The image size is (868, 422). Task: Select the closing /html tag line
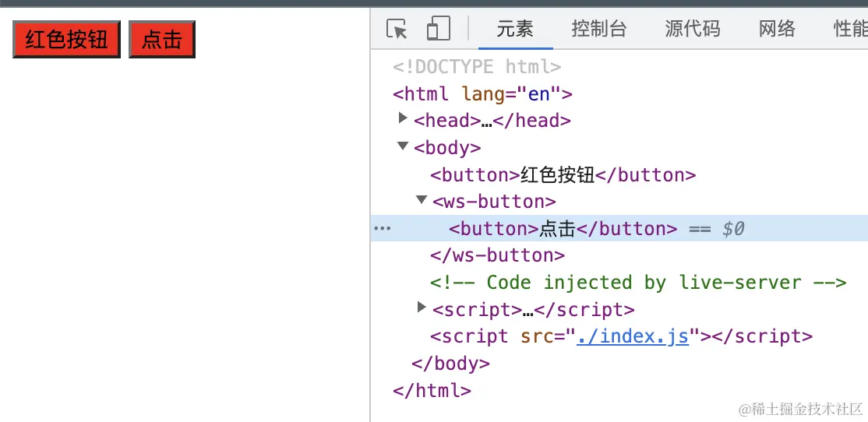tap(432, 391)
